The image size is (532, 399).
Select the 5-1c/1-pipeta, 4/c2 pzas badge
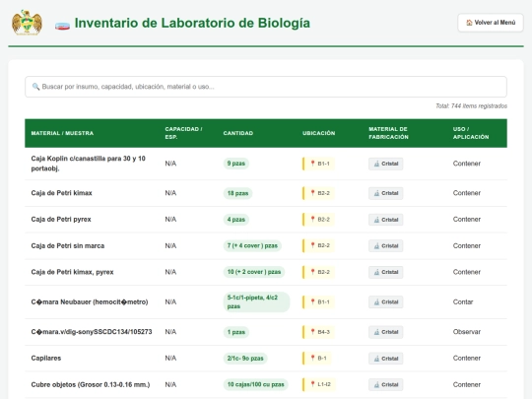click(x=256, y=302)
